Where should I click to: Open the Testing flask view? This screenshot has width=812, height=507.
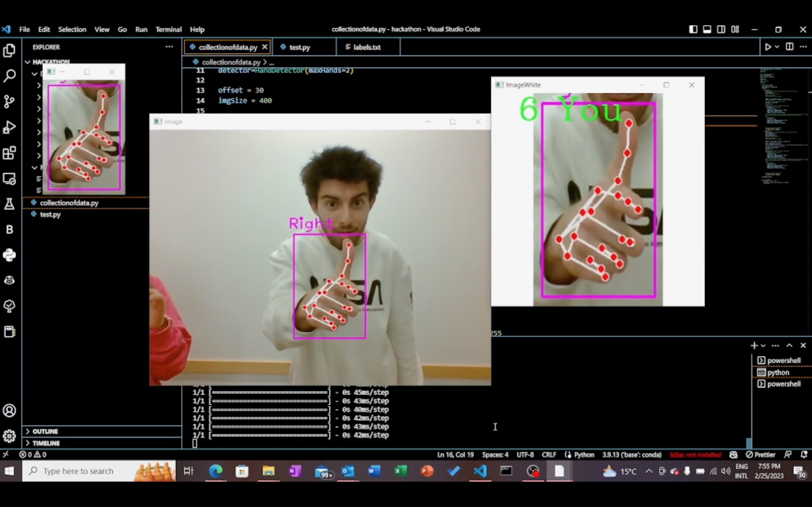9,204
